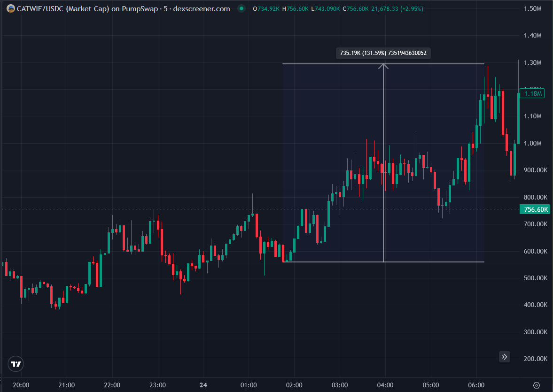
Task: Select the close value C756.60K
Action: 356,9
